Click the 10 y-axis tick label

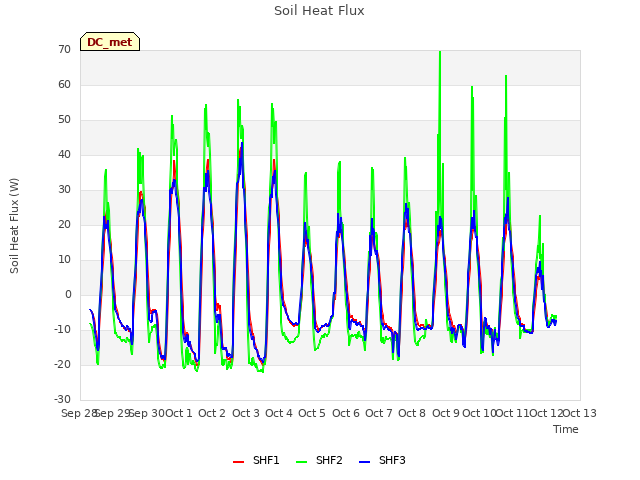(64, 260)
